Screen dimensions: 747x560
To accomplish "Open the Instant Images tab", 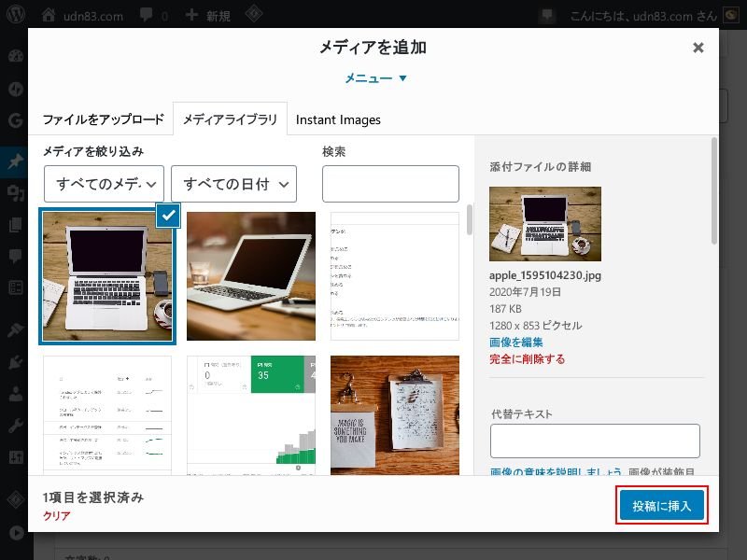I will [338, 119].
